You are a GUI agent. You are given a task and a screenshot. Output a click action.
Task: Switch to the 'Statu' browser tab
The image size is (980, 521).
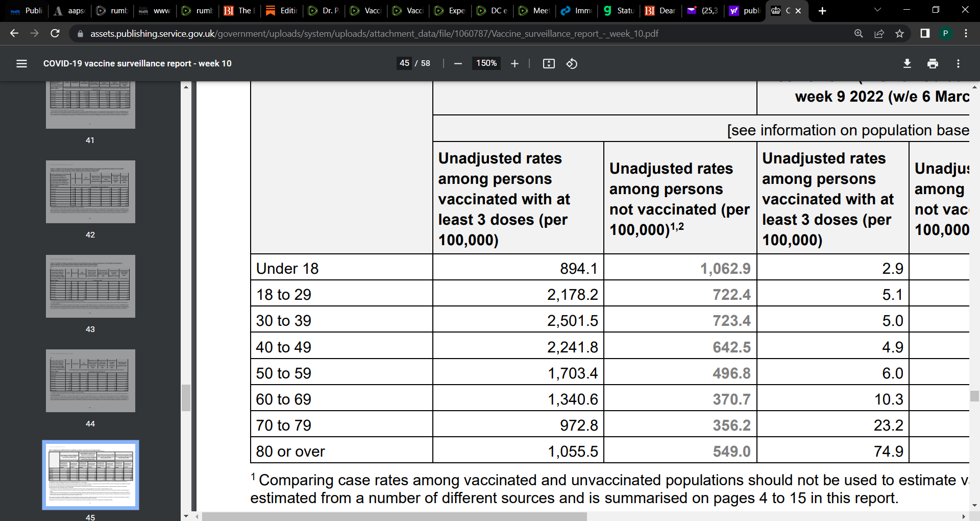pos(618,11)
